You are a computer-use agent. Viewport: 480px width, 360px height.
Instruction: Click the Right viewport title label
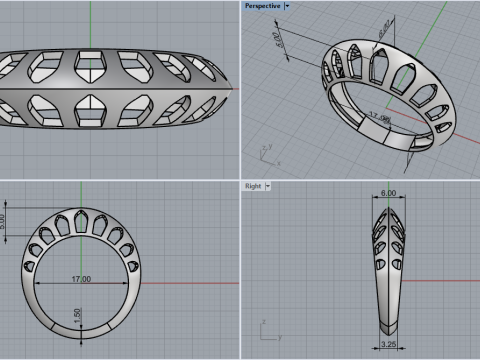[253, 186]
